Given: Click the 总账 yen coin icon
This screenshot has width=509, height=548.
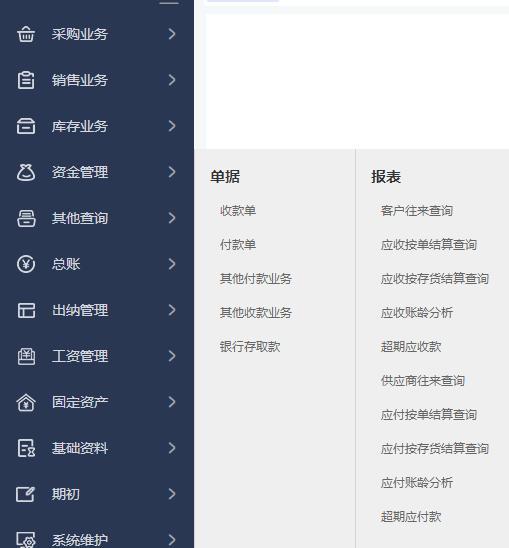Looking at the screenshot, I should (26, 264).
